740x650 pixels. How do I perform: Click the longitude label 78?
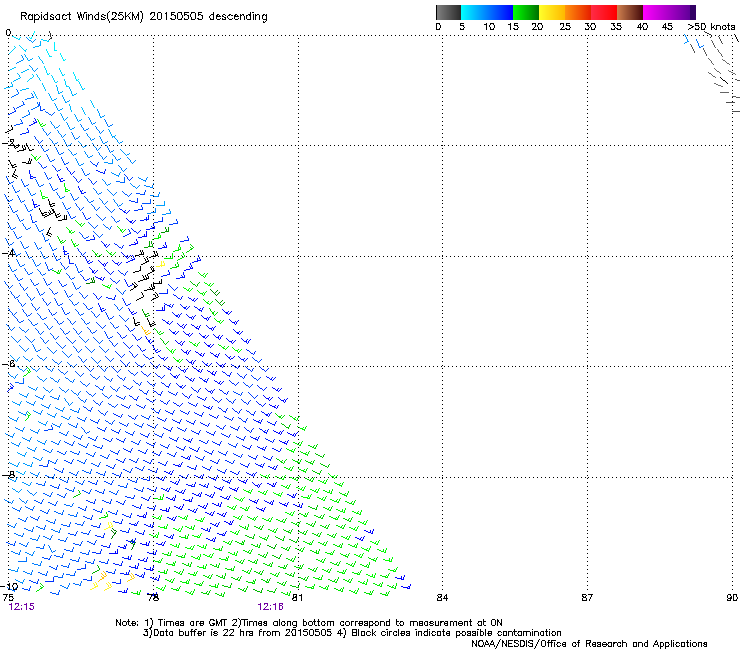coord(153,598)
